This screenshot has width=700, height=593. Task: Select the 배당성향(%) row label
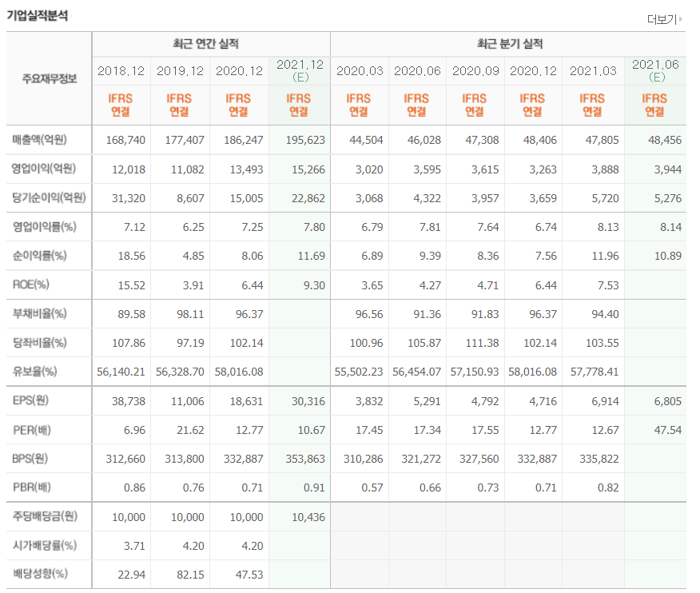pos(40,573)
